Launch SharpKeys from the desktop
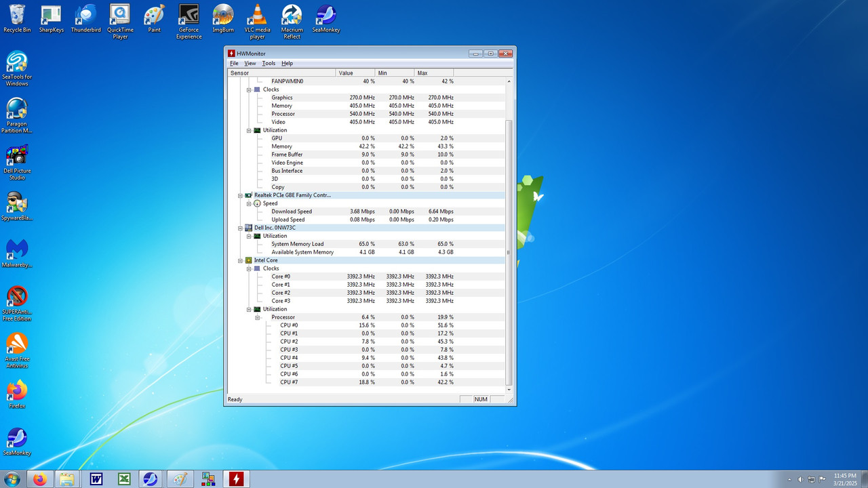 point(52,18)
